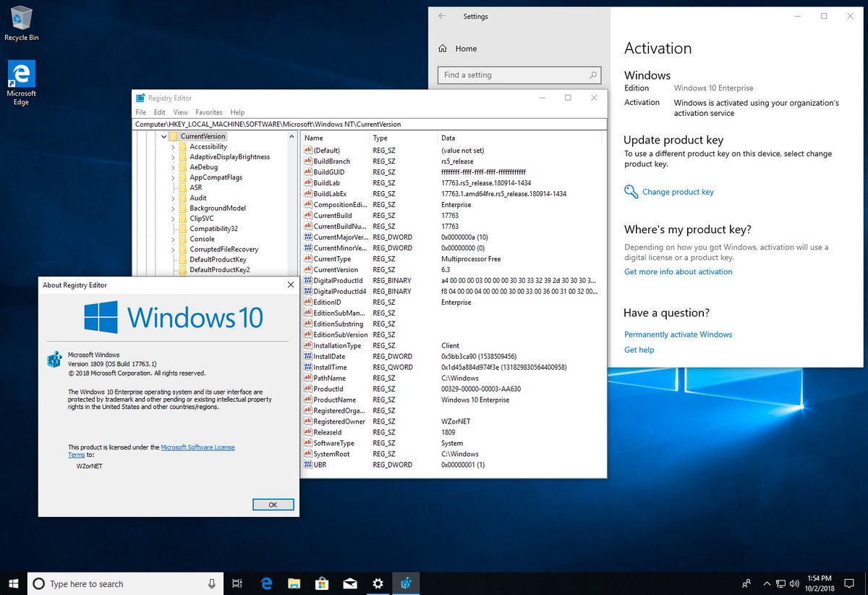The image size is (868, 595).
Task: Open Mail app from taskbar
Action: (349, 583)
